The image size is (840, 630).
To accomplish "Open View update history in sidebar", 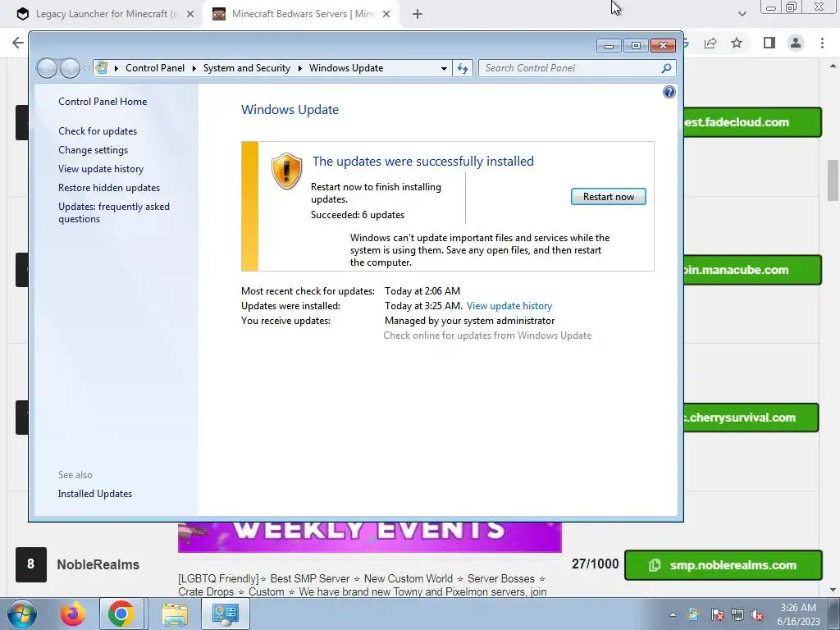I will click(101, 169).
